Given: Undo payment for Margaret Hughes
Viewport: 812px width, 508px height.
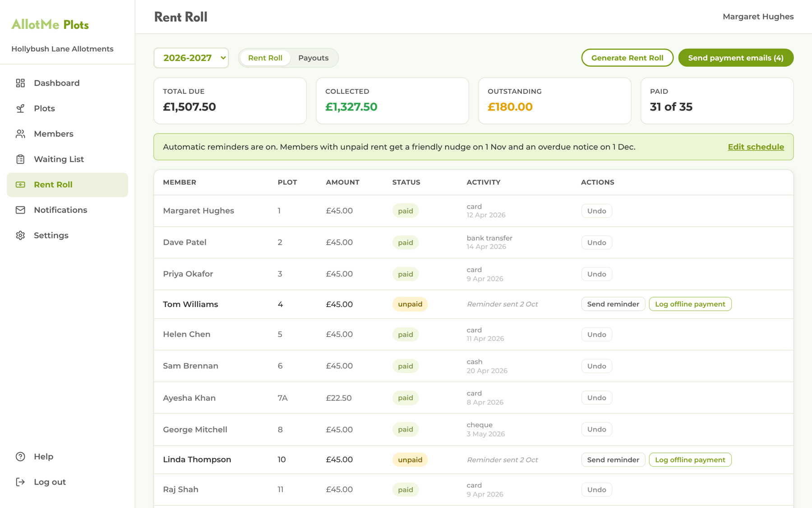Looking at the screenshot, I should tap(596, 211).
